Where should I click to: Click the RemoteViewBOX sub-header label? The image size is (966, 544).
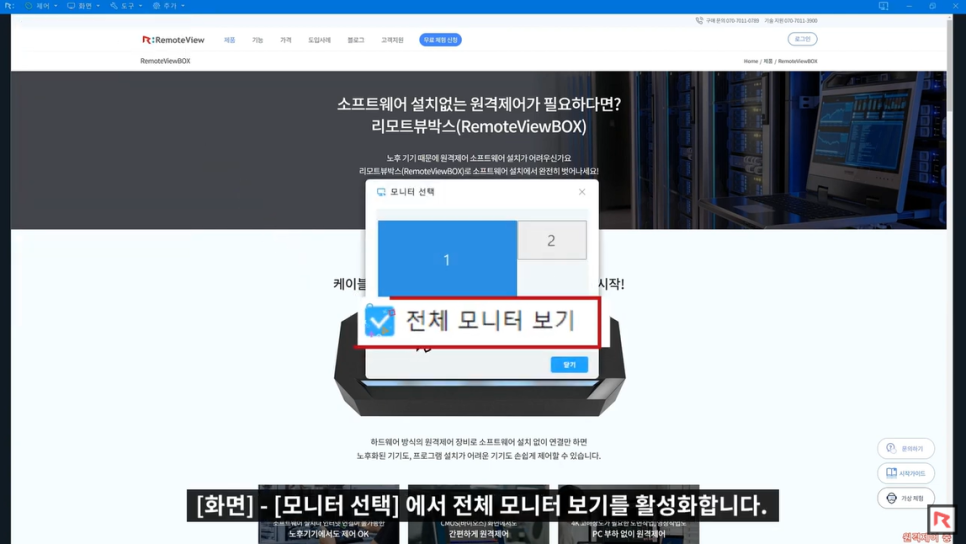[165, 61]
